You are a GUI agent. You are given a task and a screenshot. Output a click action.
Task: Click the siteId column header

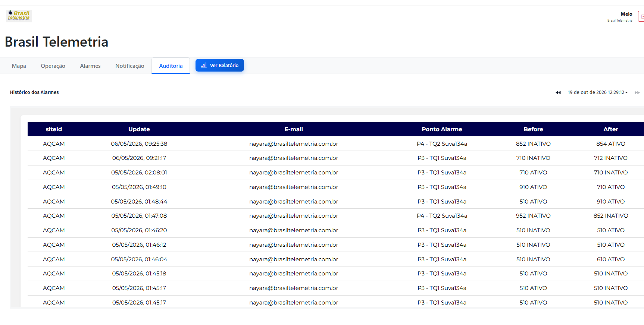[54, 129]
